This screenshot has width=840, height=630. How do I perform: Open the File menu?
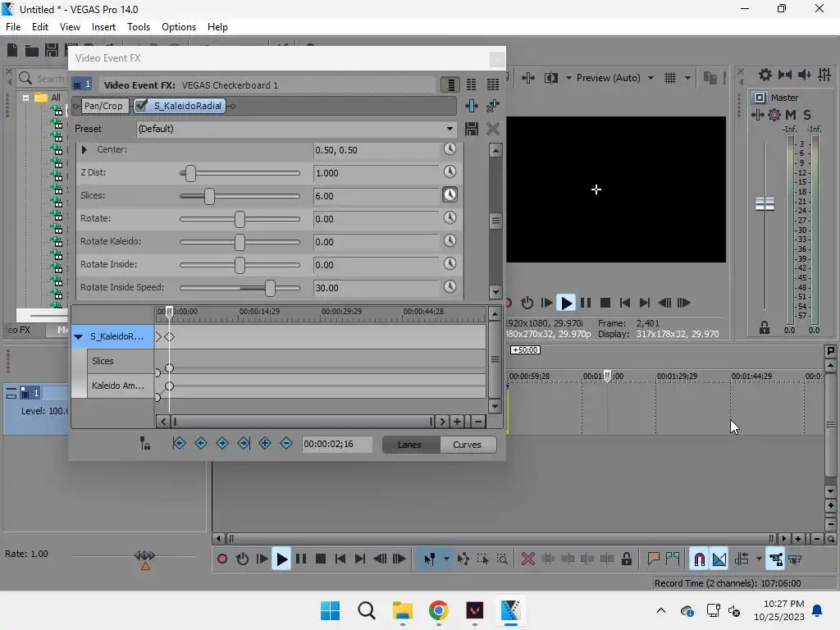(13, 27)
